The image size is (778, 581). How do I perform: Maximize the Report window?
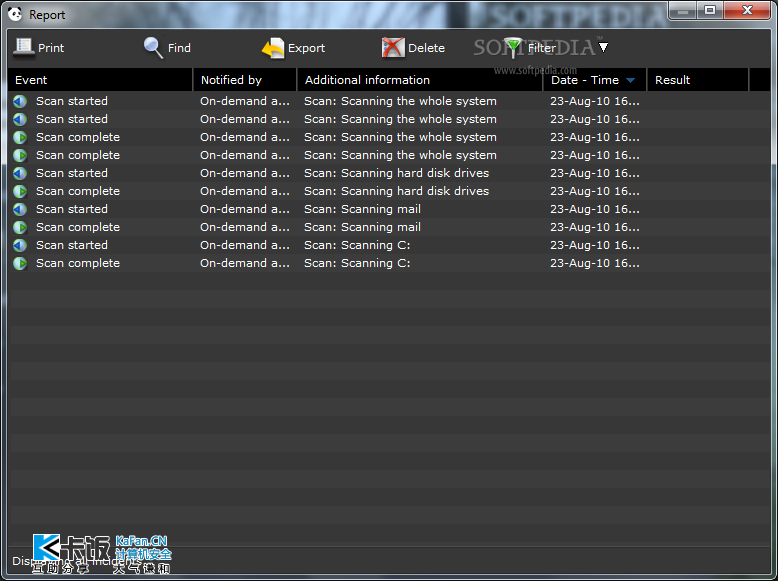(710, 10)
